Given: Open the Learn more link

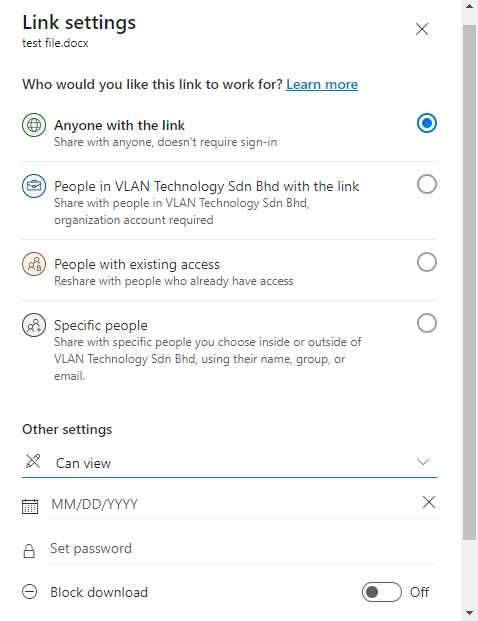Looking at the screenshot, I should point(322,84).
